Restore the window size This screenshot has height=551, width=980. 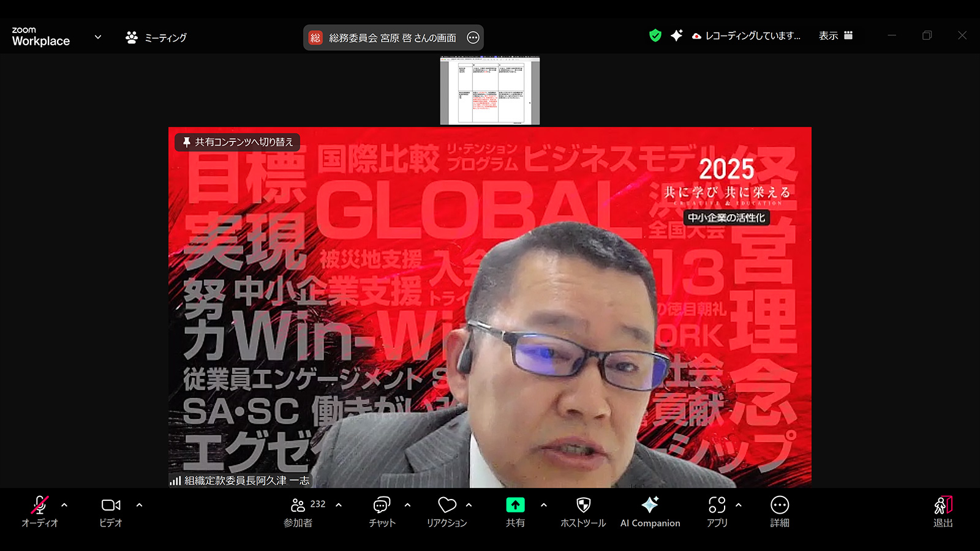(x=927, y=36)
